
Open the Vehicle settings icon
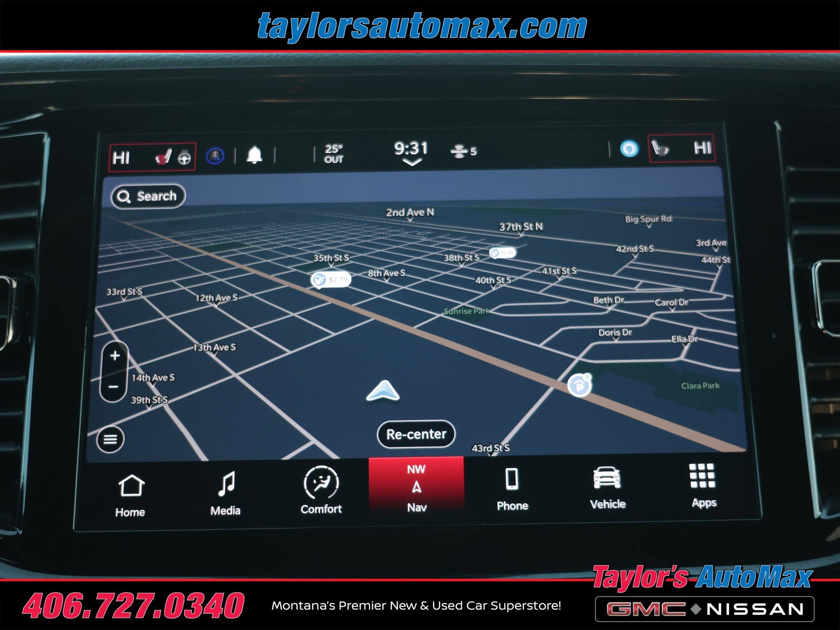coord(608,487)
